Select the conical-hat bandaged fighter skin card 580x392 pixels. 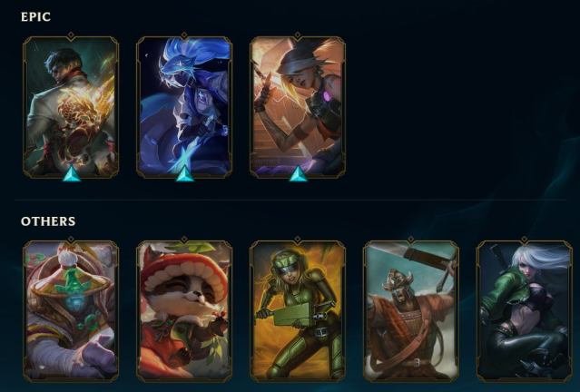coord(71,310)
